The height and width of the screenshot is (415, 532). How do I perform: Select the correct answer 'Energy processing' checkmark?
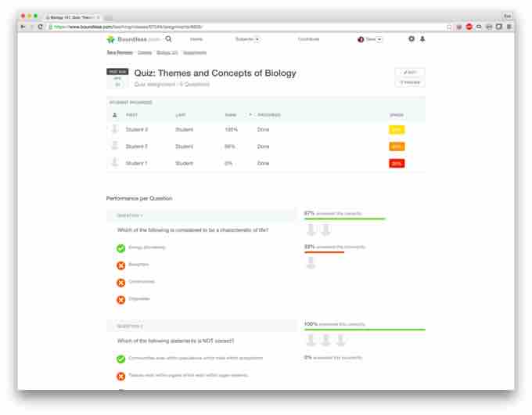click(120, 248)
